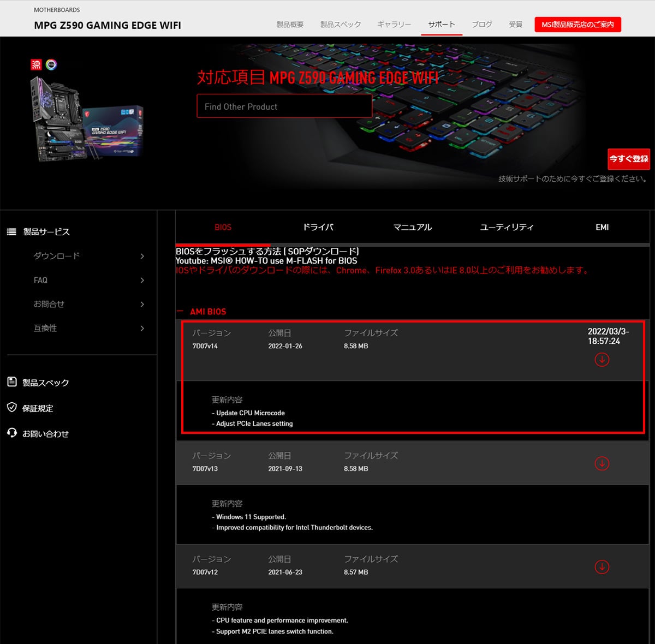Open 互換性 in the sidebar

[x=45, y=328]
